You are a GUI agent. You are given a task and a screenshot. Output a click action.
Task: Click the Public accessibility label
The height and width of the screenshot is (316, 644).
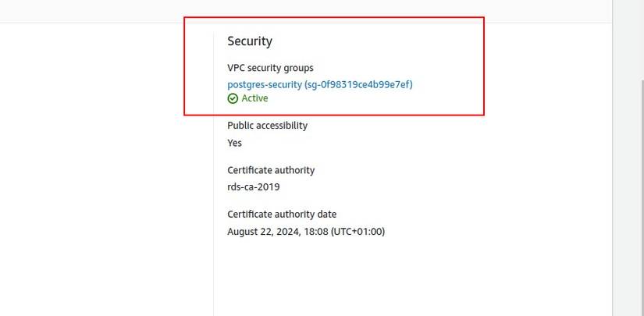pyautogui.click(x=267, y=125)
